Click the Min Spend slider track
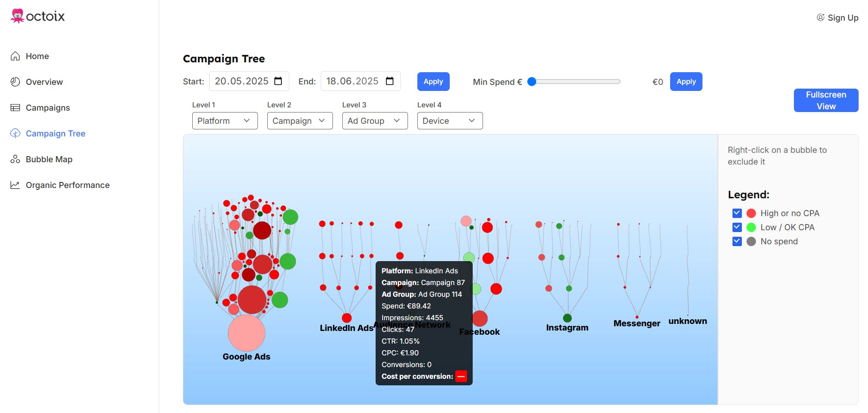Screen dimensions: 868x413 point(574,82)
